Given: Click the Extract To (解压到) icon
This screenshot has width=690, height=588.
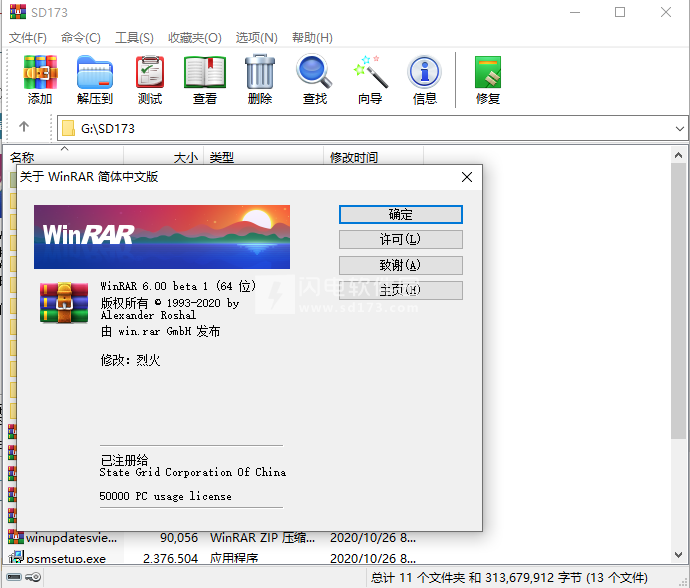Looking at the screenshot, I should click(x=95, y=80).
